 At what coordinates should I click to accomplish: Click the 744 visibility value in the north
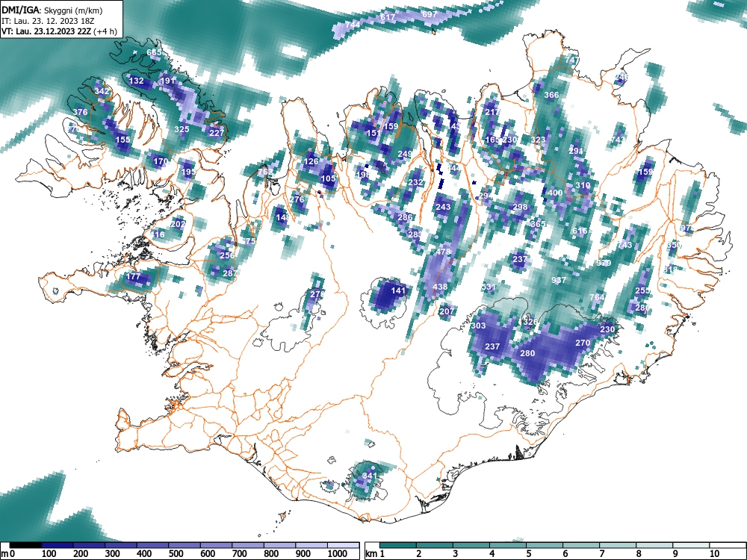(353, 25)
